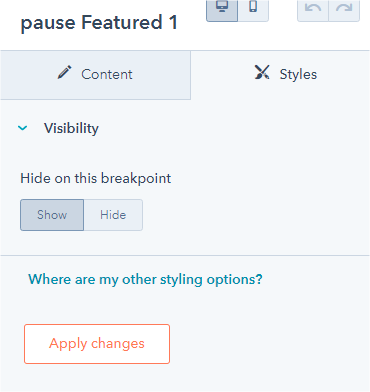Click the teal chevron icon beside Visibility
370x392 pixels.
(23, 128)
